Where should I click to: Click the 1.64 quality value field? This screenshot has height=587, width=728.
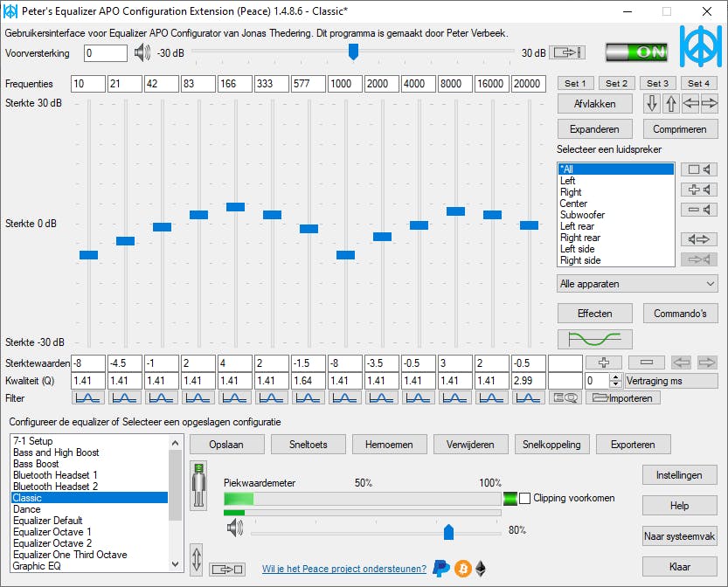tap(309, 381)
